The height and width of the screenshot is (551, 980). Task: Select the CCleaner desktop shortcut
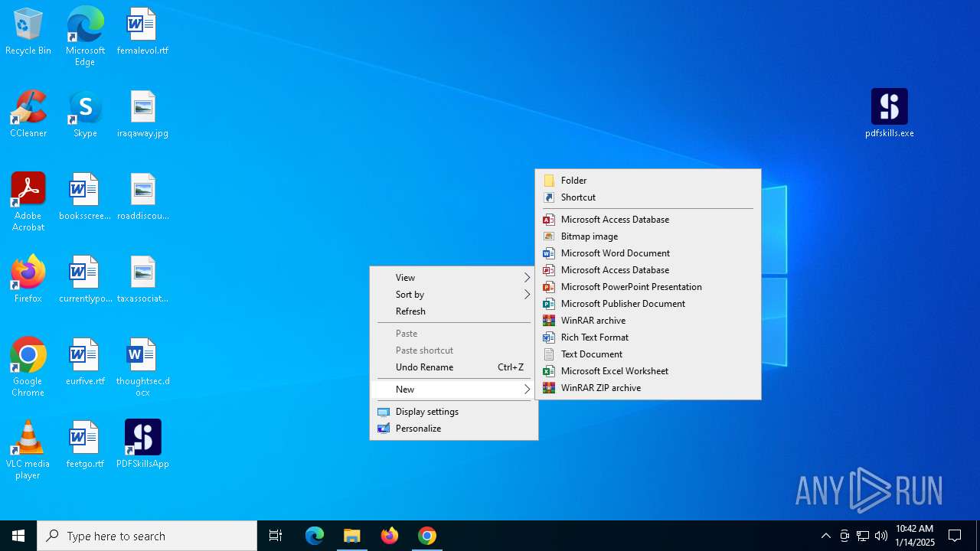[28, 114]
